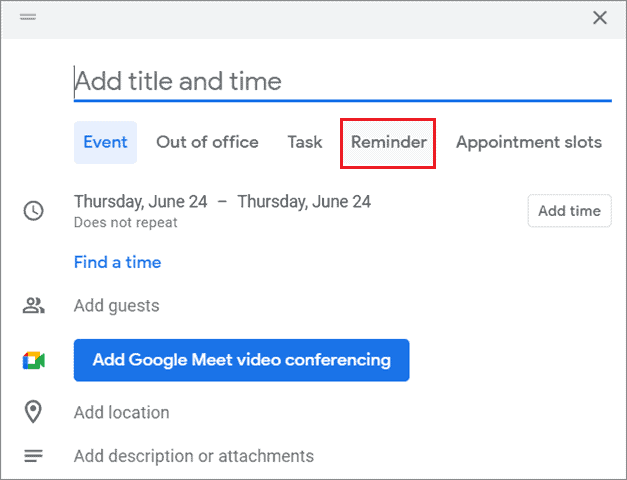Click the Add guests field
The width and height of the screenshot is (627, 480).
[117, 306]
